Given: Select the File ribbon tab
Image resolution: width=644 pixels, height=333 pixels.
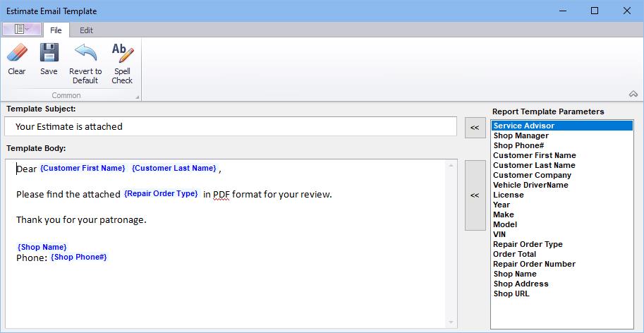Looking at the screenshot, I should click(x=56, y=30).
